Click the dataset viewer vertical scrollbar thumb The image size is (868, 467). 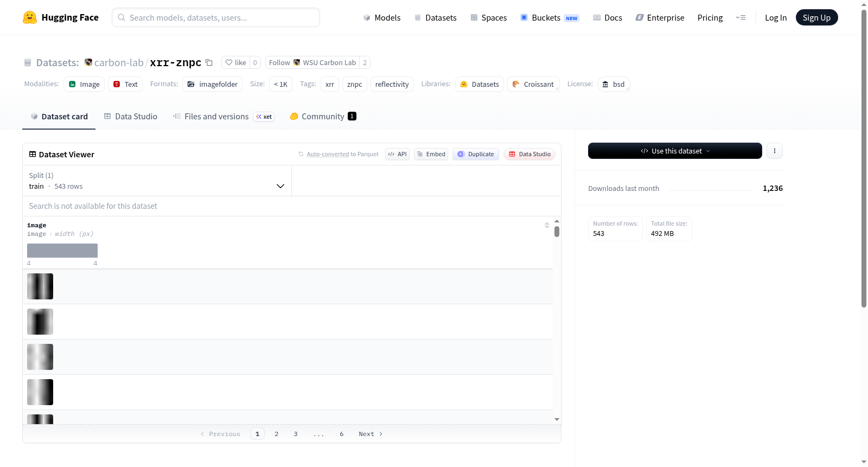[x=557, y=232]
